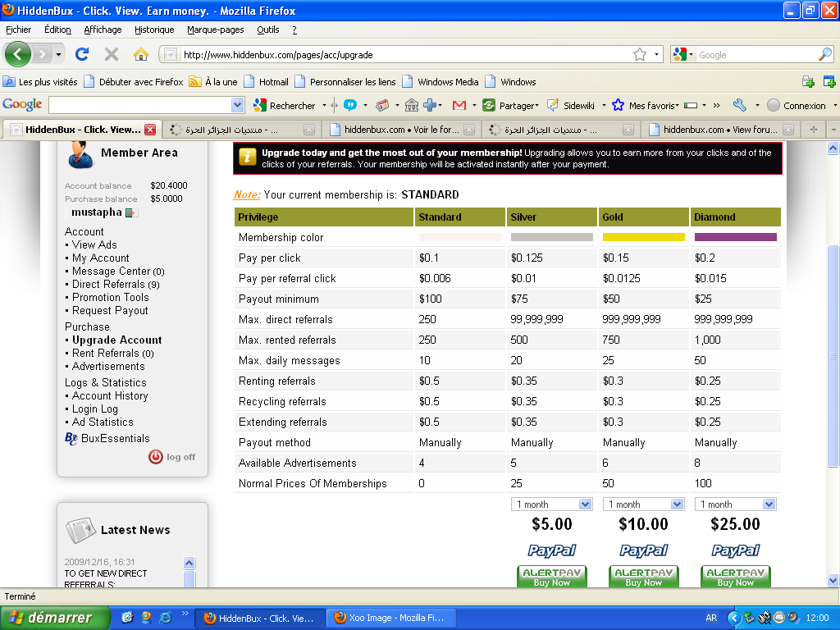Bookmark this page with the star icon
The height and width of the screenshot is (630, 840).
tap(639, 55)
